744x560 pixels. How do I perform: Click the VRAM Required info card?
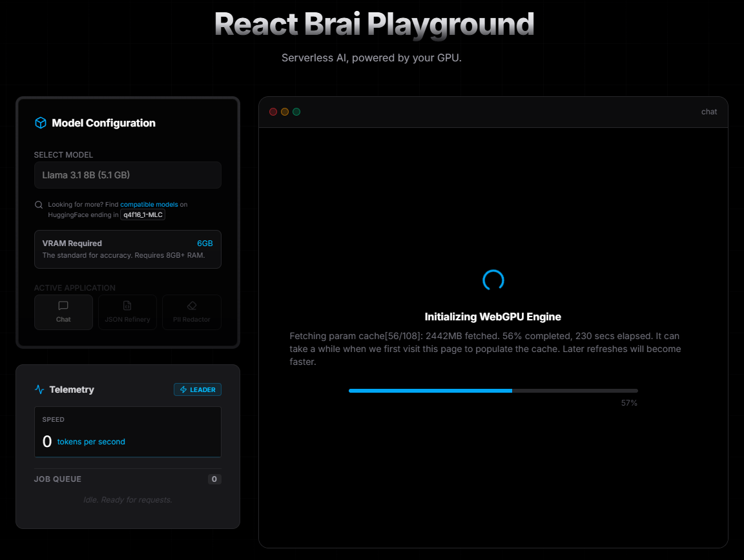pos(127,249)
